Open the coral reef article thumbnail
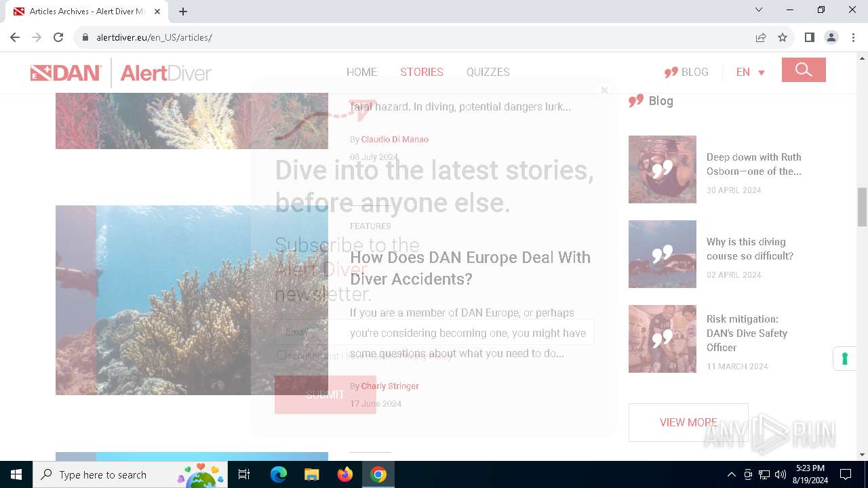The height and width of the screenshot is (488, 868). [192, 300]
